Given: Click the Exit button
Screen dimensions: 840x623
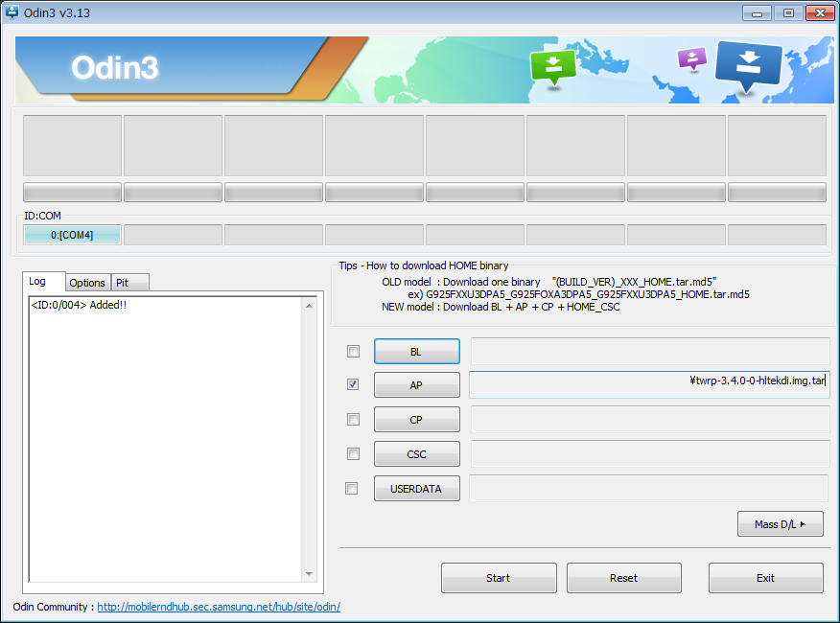Looking at the screenshot, I should [766, 578].
